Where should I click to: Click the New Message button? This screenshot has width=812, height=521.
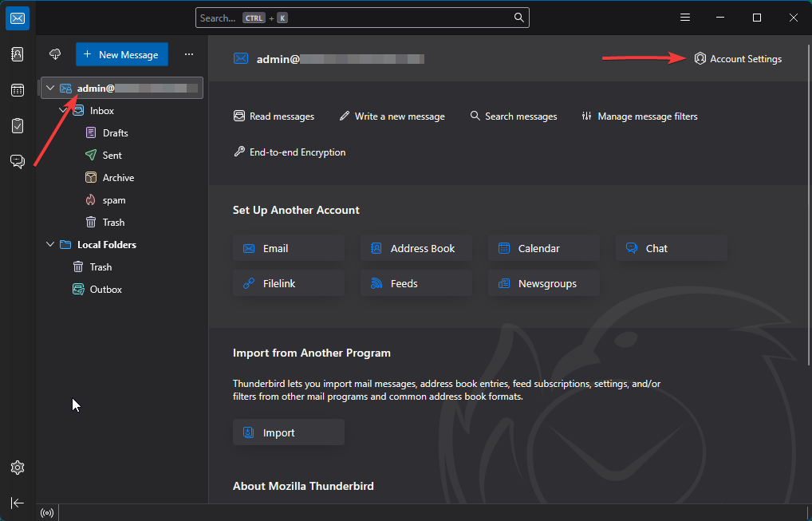(x=122, y=54)
